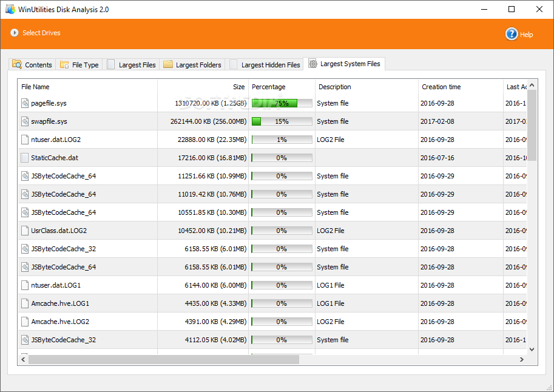Click icon of 4112.05 KB JSByteCodeCache_32
Image resolution: width=554 pixels, height=392 pixels.
(x=25, y=340)
